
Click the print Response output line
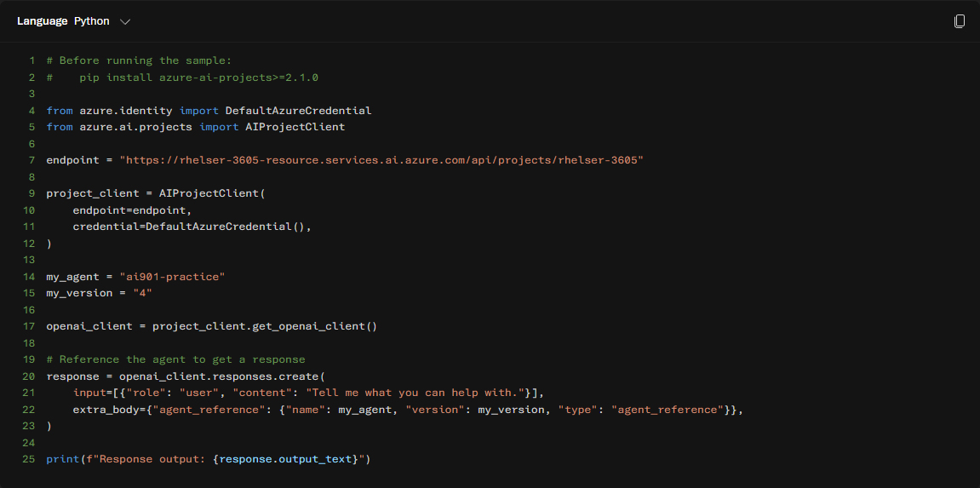point(209,459)
